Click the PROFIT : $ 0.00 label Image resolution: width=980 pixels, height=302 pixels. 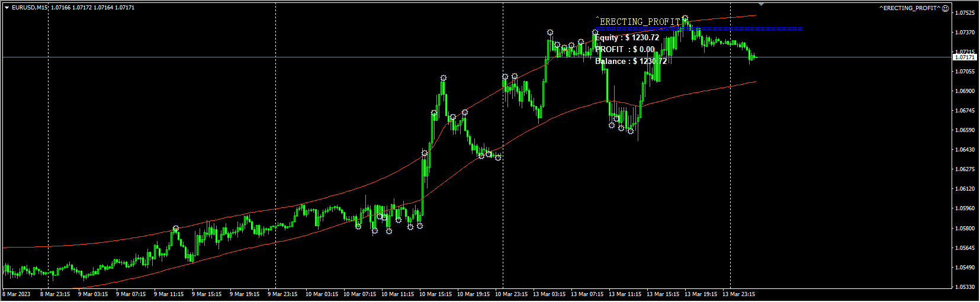tap(625, 50)
